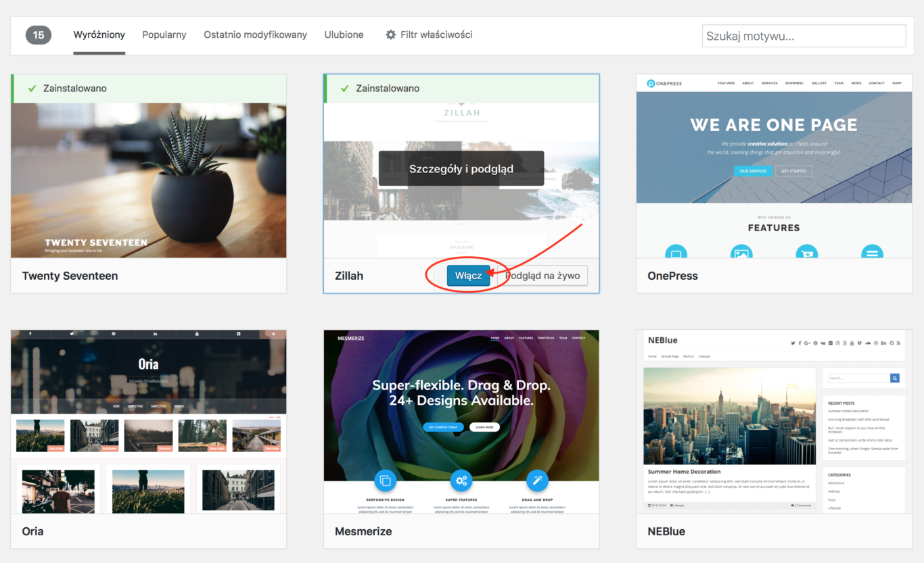Screen dimensions: 924x563
Task: Open the Mesmerize theme screenshot
Action: coord(461,422)
